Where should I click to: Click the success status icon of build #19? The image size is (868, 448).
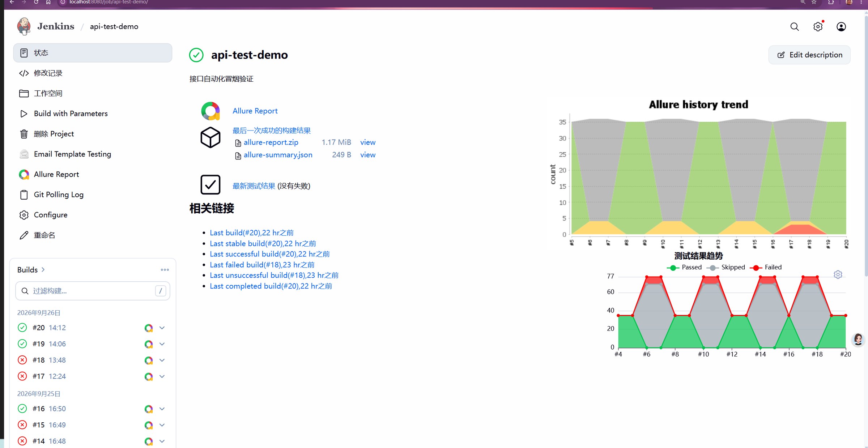(22, 344)
